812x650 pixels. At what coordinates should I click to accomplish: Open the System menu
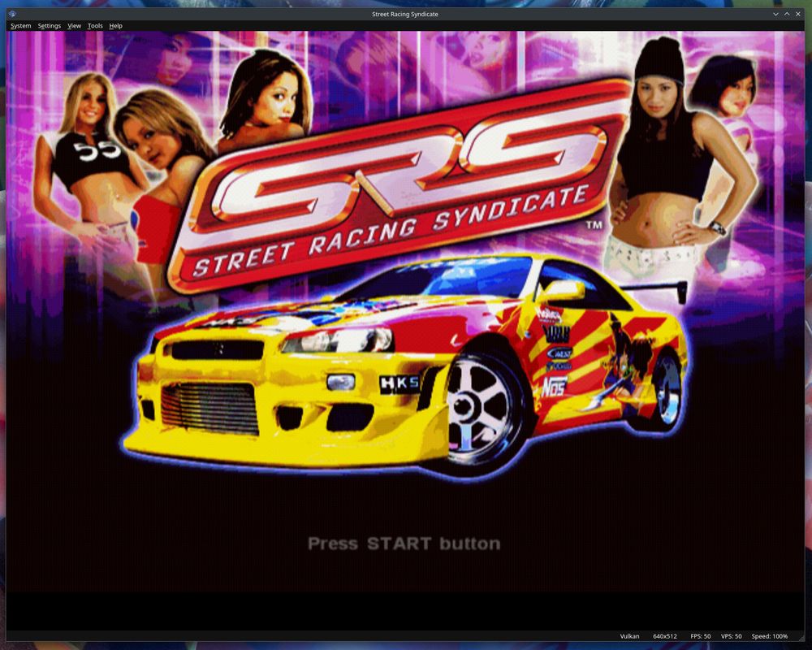[21, 26]
